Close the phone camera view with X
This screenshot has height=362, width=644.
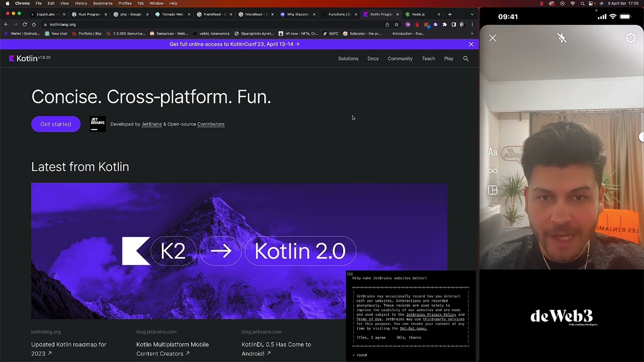[x=493, y=38]
